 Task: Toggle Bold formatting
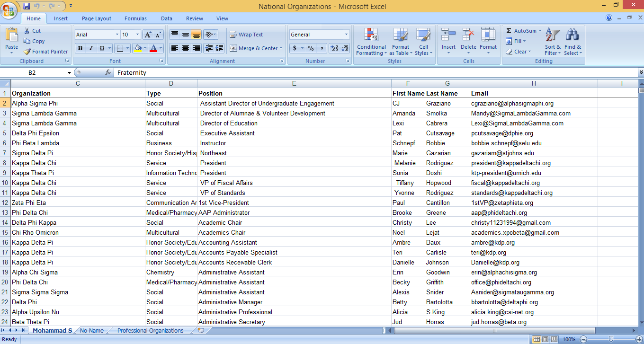(80, 48)
